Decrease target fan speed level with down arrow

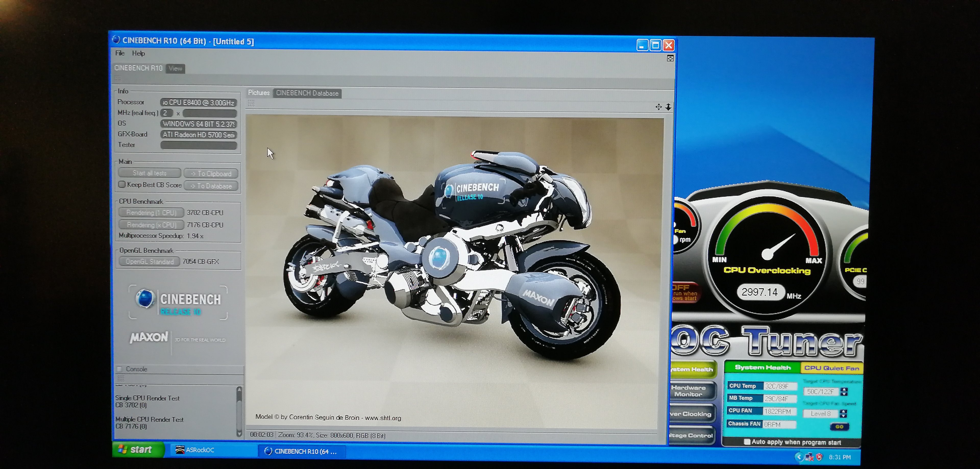click(x=843, y=416)
